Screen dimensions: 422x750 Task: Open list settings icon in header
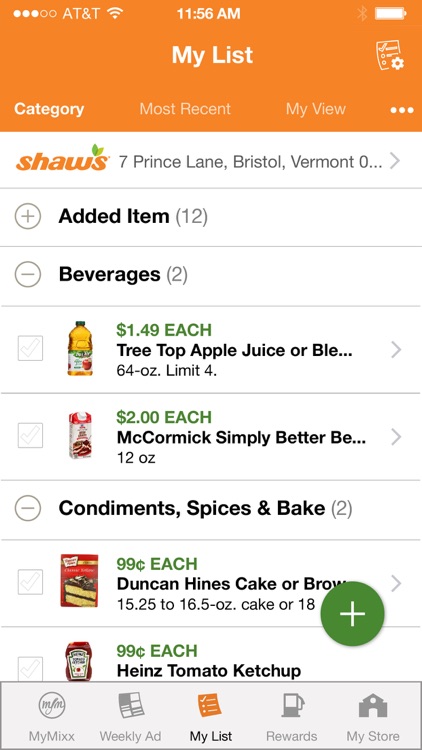point(390,55)
